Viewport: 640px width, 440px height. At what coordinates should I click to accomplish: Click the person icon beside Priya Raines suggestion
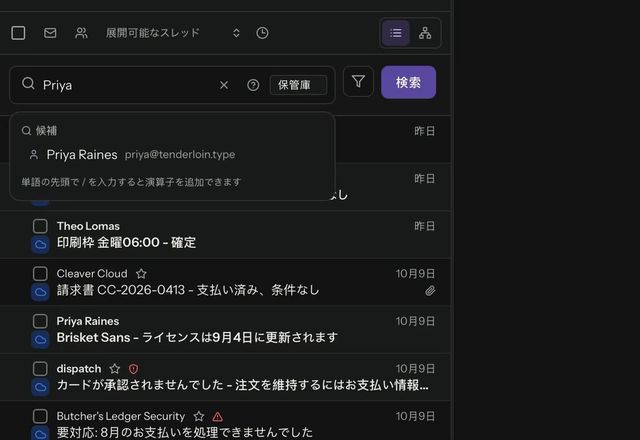pos(34,155)
